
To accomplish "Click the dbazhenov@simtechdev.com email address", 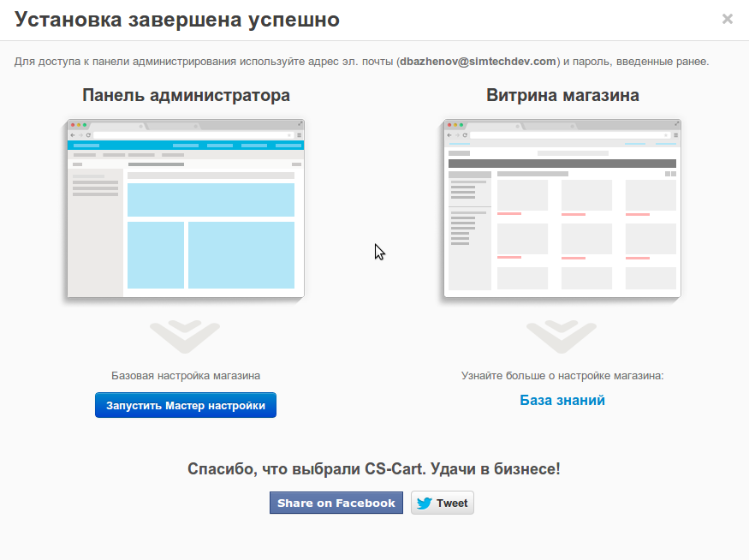I will coord(479,62).
